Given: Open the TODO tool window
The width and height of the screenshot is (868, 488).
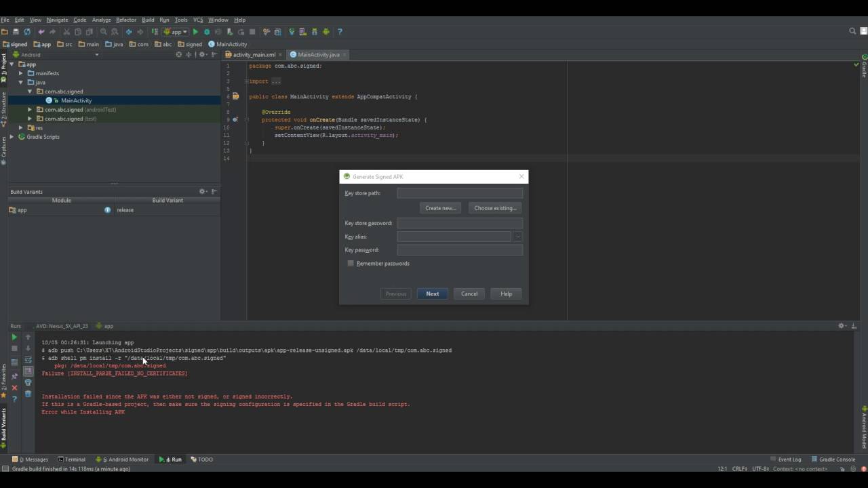Looking at the screenshot, I should pos(202,460).
